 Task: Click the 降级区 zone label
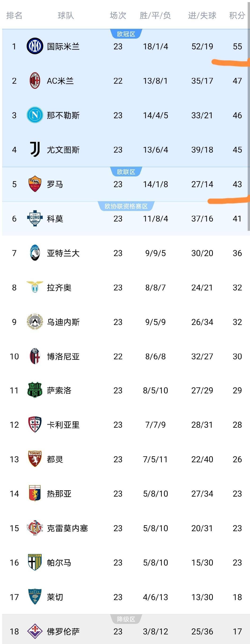tap(126, 619)
